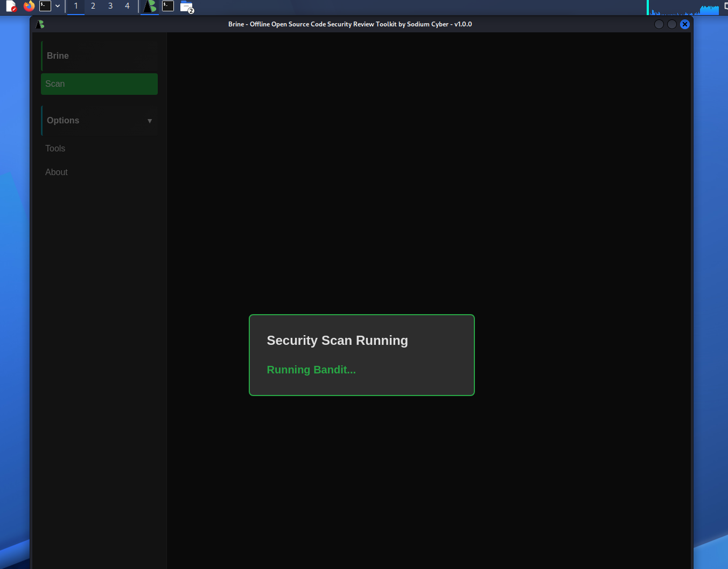Viewport: 728px width, 569px height.
Task: Switch to the terminal window in taskbar
Action: point(168,6)
